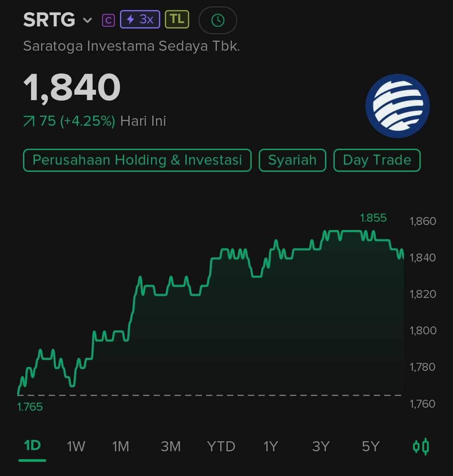
Task: Toggle candlestick chart view icon
Action: (421, 447)
